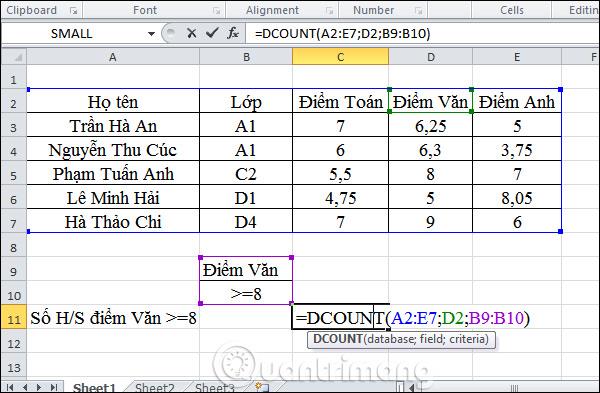Viewport: 600px width, 393px height.
Task: Click criteria header 'Điểm Văn' in B9
Action: click(x=246, y=269)
